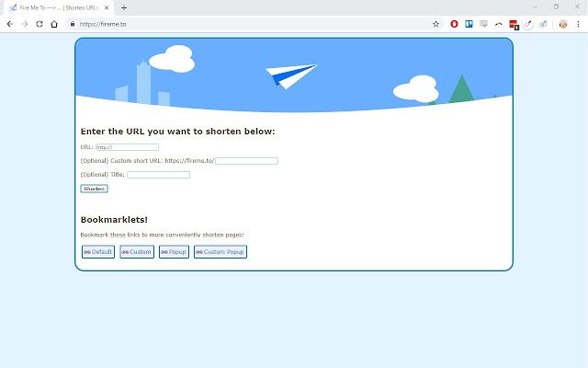Viewport: 588px width, 368px height.
Task: Open the Trello extension
Action: pyautogui.click(x=469, y=24)
